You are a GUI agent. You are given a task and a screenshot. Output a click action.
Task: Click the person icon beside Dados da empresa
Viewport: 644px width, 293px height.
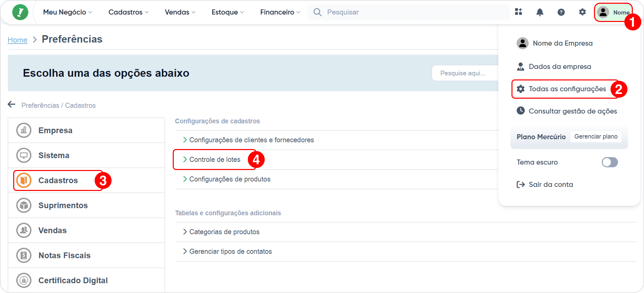pos(521,67)
